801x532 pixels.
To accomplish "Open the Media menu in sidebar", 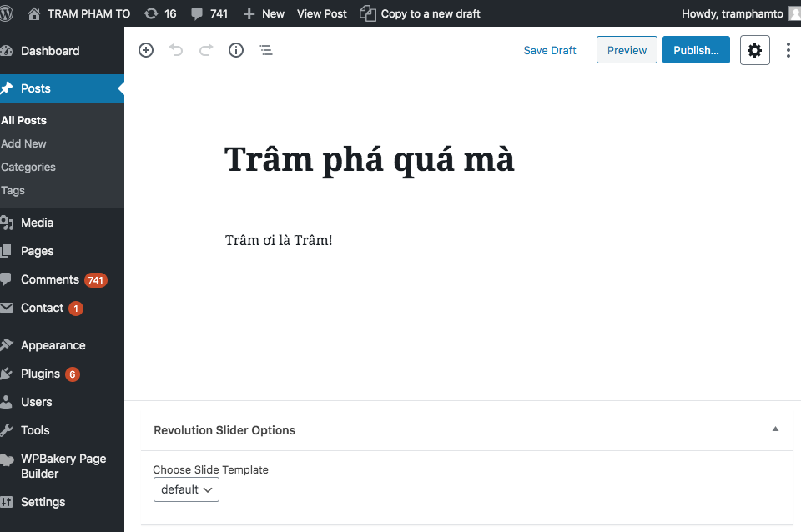I will (x=37, y=223).
